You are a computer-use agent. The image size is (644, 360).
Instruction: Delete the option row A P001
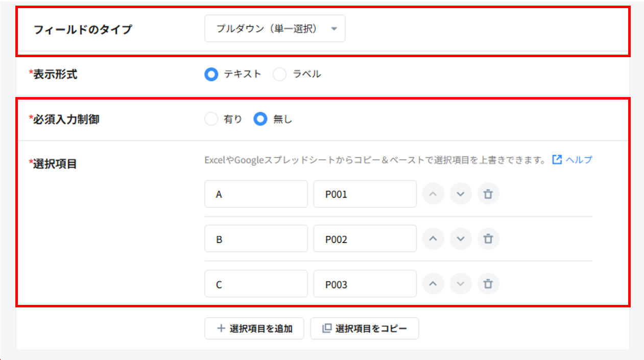(x=488, y=194)
